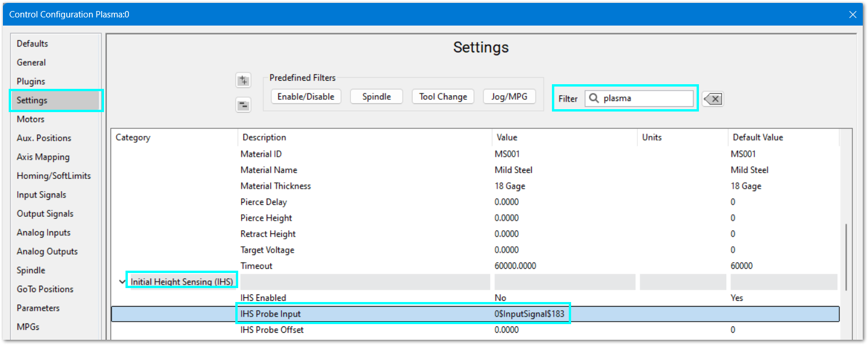Viewport: 868px width, 345px height.
Task: Click the Units column header
Action: pyautogui.click(x=683, y=138)
